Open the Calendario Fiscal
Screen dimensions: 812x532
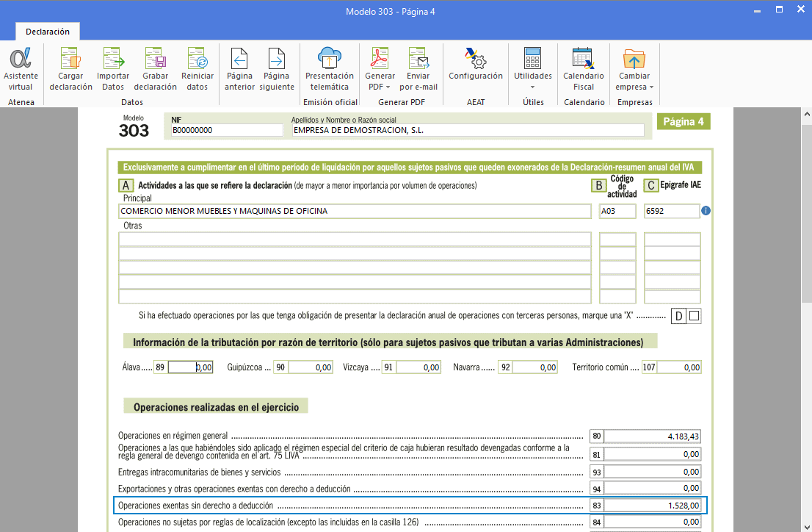point(584,70)
